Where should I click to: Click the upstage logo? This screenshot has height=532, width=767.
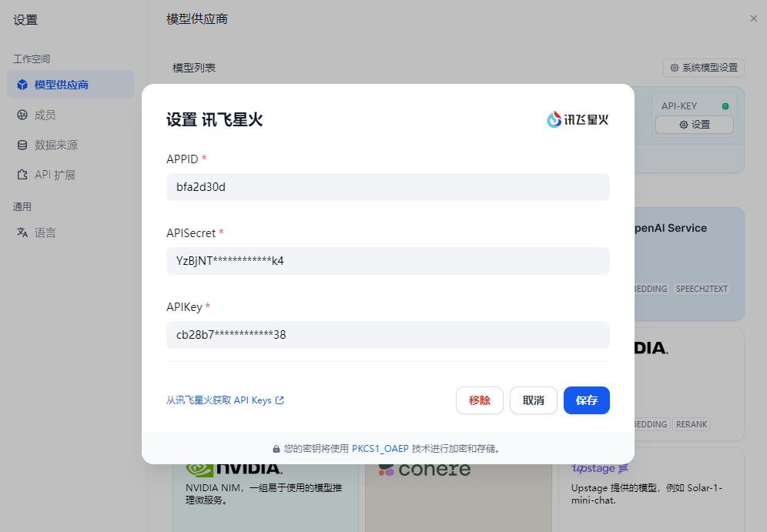pos(600,468)
